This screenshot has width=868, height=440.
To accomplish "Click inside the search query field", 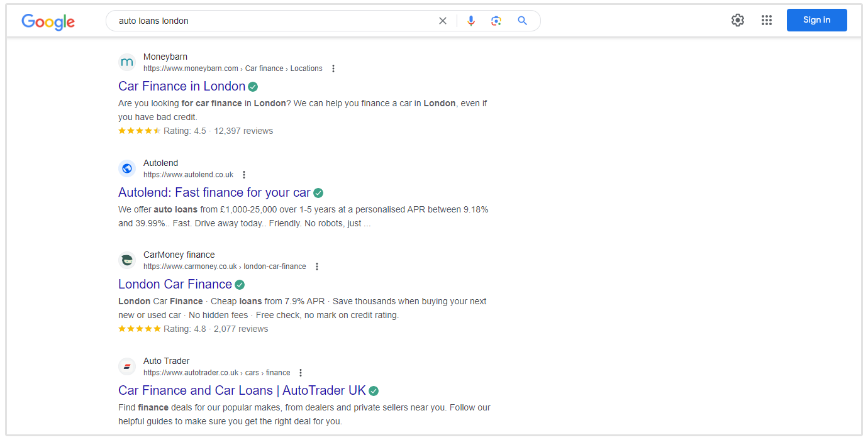I will (270, 21).
